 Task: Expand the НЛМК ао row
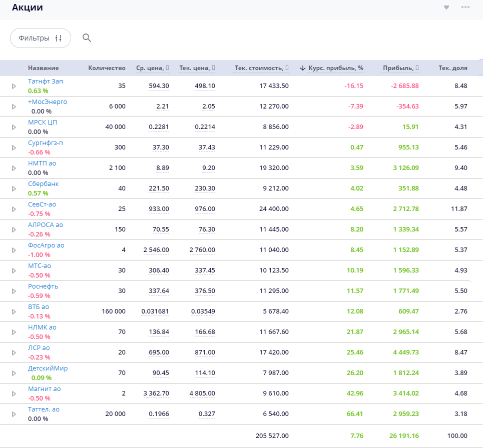[14, 332]
